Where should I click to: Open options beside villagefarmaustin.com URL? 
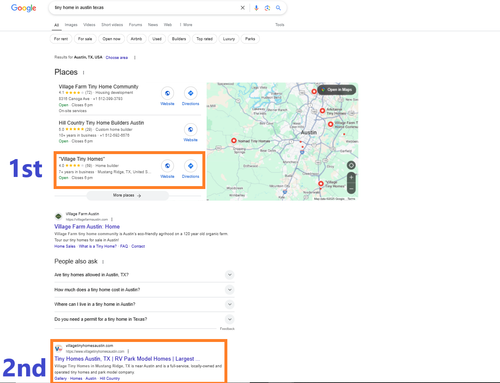[112, 219]
